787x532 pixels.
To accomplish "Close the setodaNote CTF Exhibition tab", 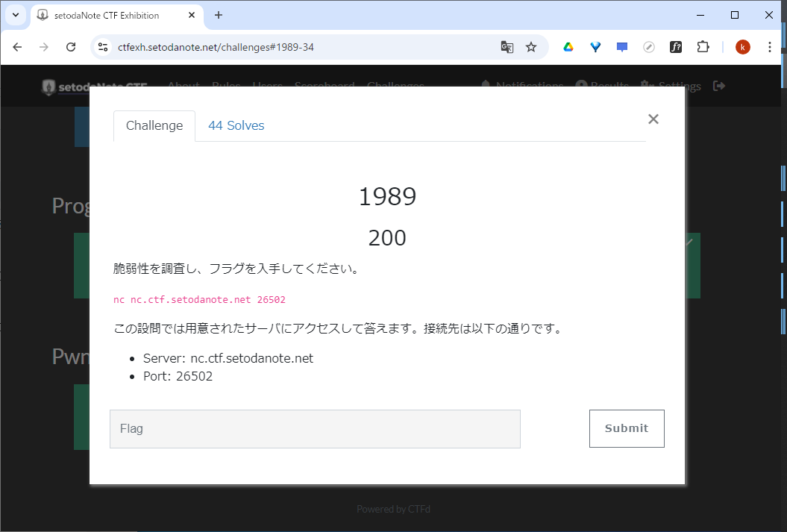I will 191,16.
